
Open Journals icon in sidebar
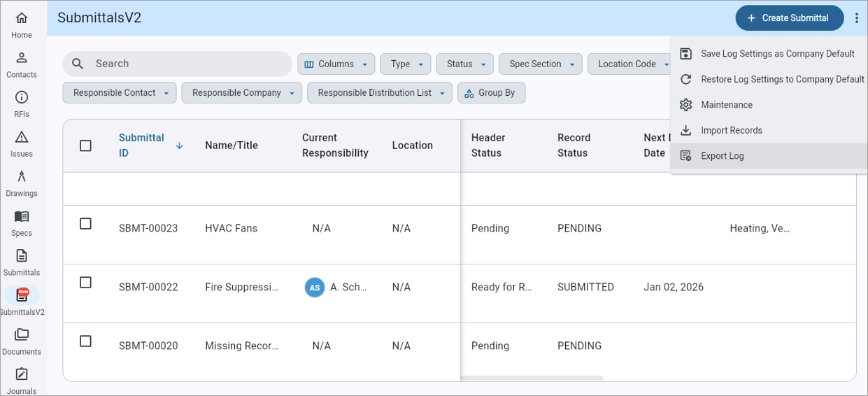click(x=22, y=374)
